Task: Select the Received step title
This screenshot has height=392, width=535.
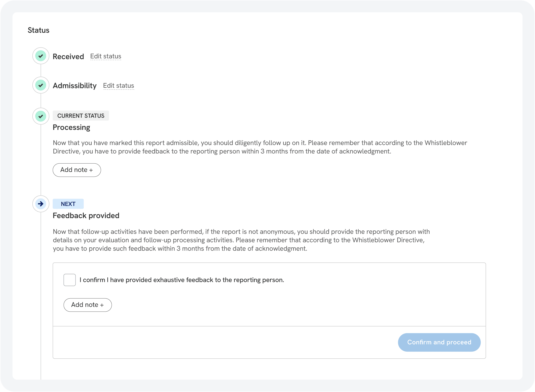Action: tap(68, 57)
